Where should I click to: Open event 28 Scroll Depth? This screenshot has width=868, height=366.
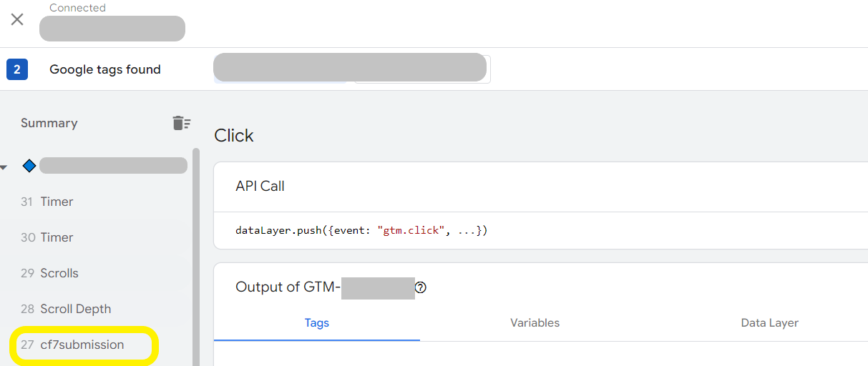point(66,309)
